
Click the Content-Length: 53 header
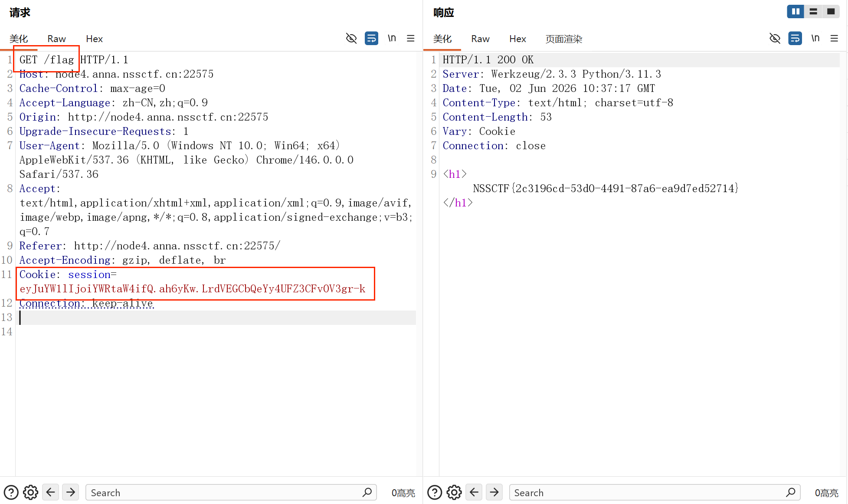(x=497, y=117)
